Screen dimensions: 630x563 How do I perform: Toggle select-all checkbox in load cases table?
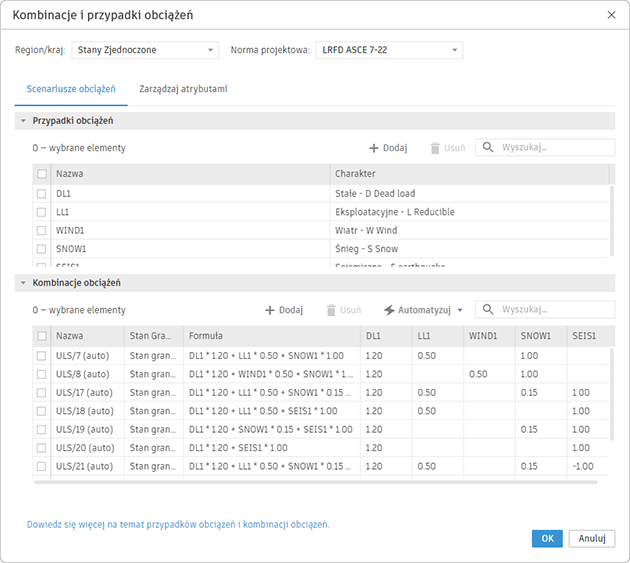[42, 174]
